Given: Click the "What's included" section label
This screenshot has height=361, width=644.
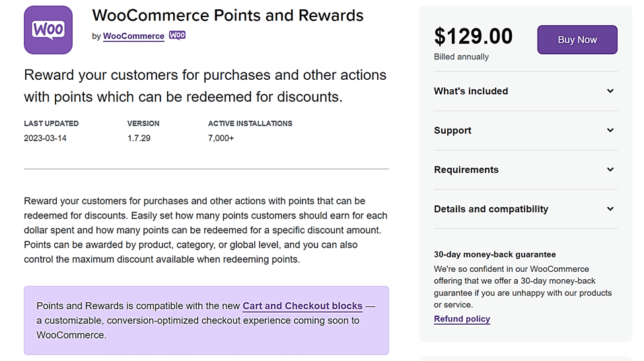Looking at the screenshot, I should click(471, 91).
